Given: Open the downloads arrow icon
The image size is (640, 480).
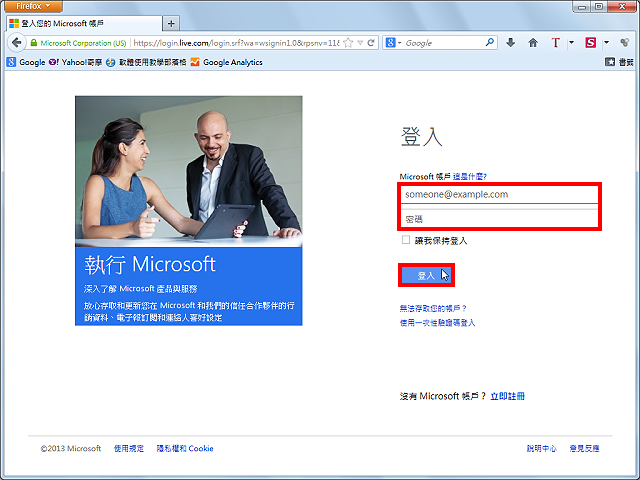Looking at the screenshot, I should [x=510, y=42].
